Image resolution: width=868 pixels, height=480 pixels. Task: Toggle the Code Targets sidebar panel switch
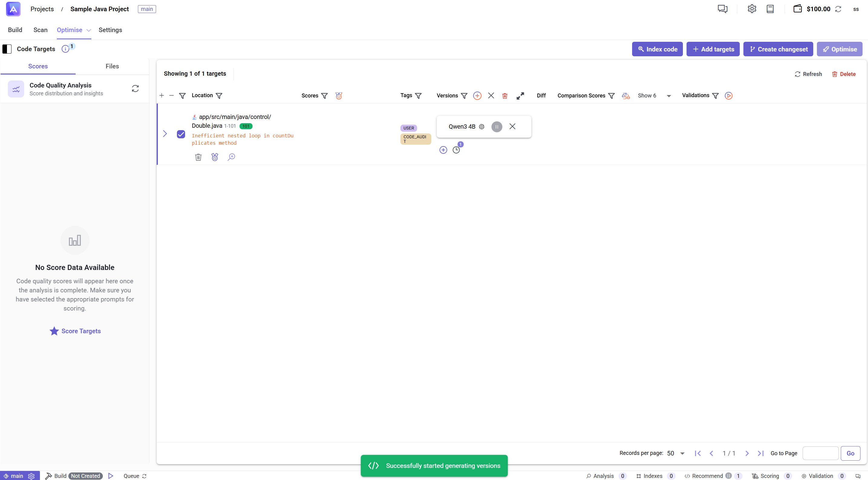coord(7,49)
